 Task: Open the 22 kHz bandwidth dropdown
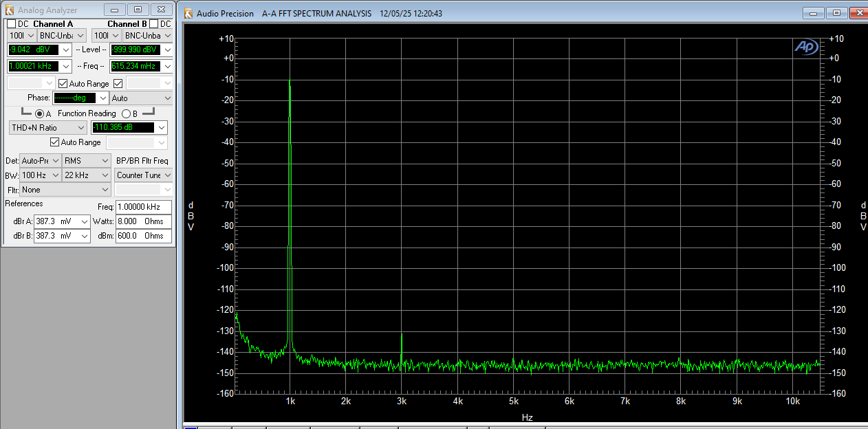[x=105, y=175]
